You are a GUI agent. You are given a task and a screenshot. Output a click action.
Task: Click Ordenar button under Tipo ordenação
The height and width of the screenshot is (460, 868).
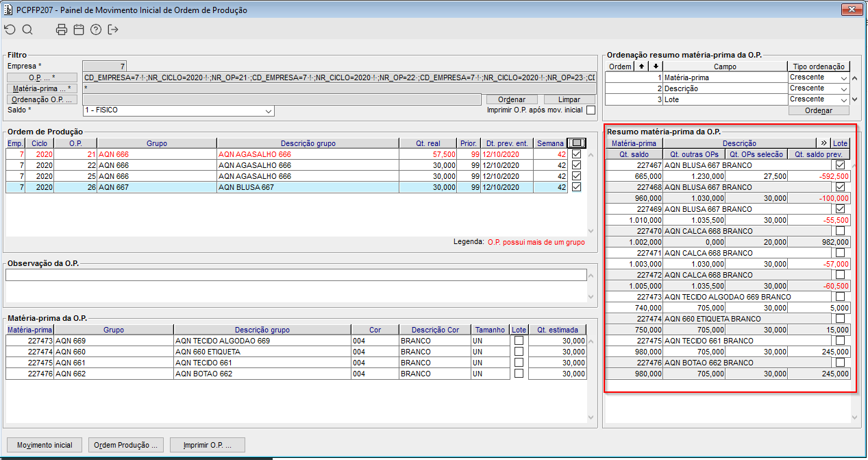click(x=819, y=110)
